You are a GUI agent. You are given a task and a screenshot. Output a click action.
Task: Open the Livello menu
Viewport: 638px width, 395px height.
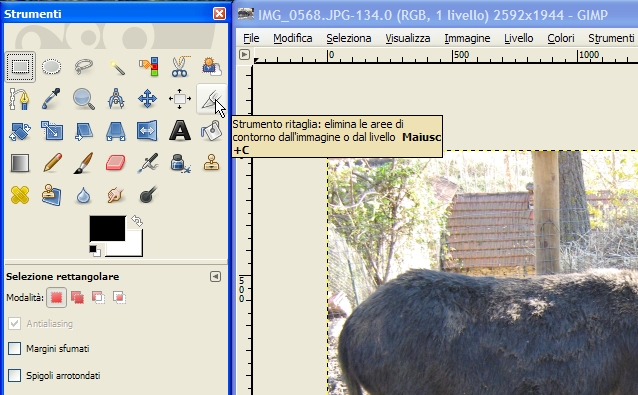click(518, 38)
